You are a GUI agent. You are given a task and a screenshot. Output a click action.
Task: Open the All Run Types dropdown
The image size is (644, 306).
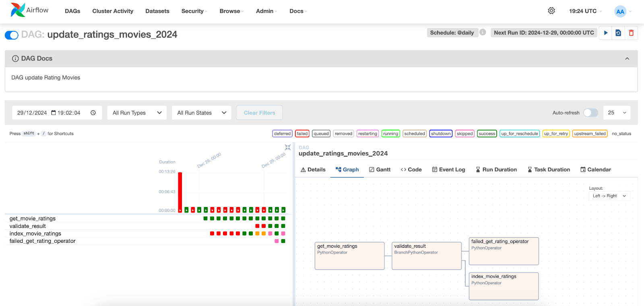pos(137,113)
